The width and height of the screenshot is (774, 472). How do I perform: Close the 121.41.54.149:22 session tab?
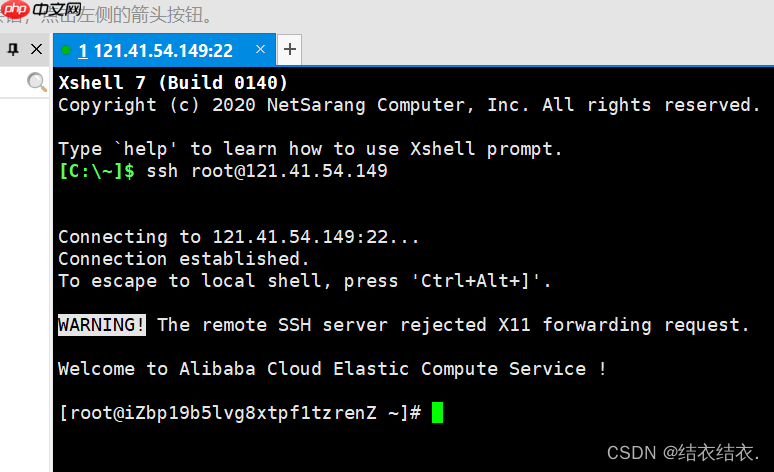click(x=260, y=49)
